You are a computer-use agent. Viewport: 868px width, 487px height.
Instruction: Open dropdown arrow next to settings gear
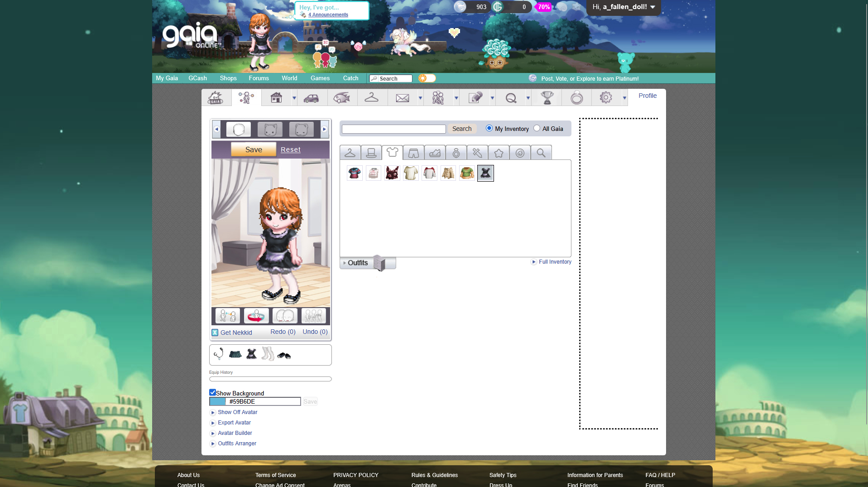(x=624, y=98)
